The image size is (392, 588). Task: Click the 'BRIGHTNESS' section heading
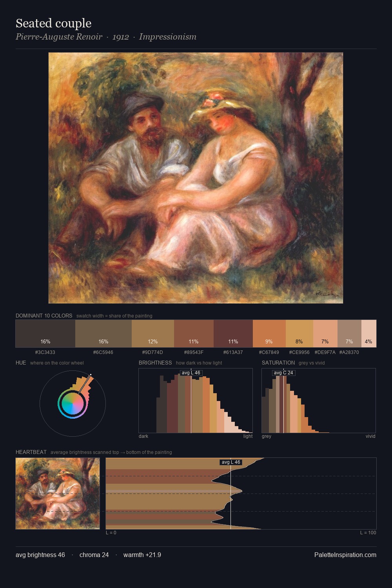155,363
